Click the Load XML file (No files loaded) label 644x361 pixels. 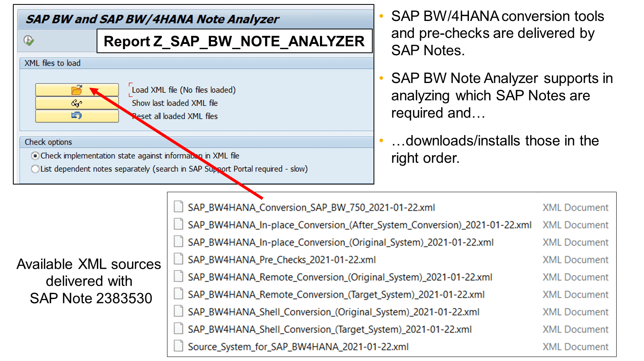click(x=184, y=90)
